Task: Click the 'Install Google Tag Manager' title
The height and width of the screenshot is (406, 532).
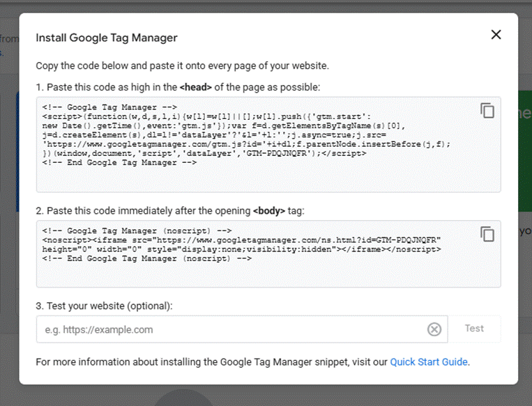Action: (107, 38)
